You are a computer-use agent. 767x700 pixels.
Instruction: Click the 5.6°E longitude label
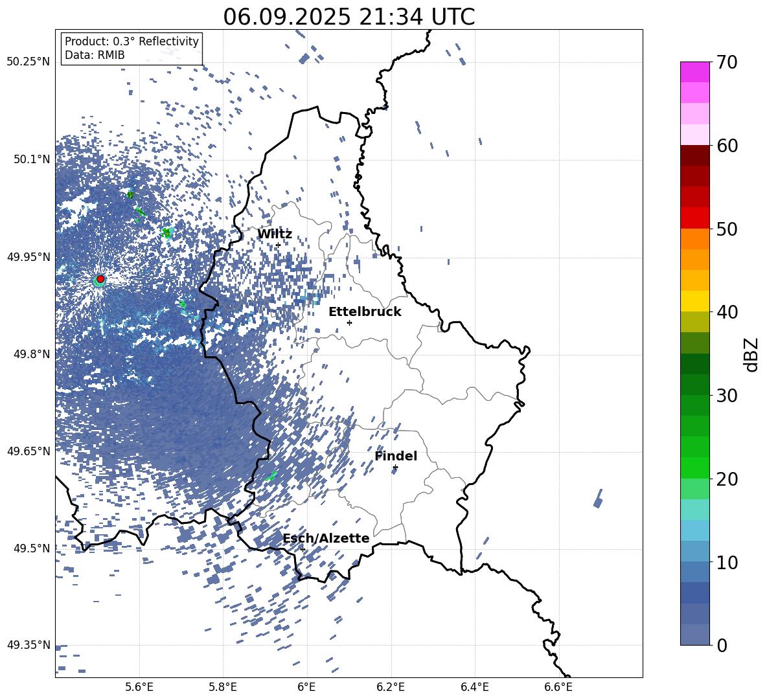pos(139,687)
